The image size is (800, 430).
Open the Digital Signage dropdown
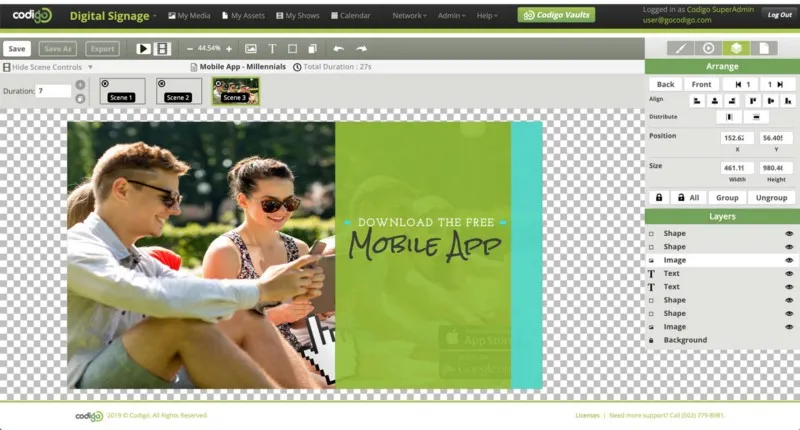tap(113, 16)
